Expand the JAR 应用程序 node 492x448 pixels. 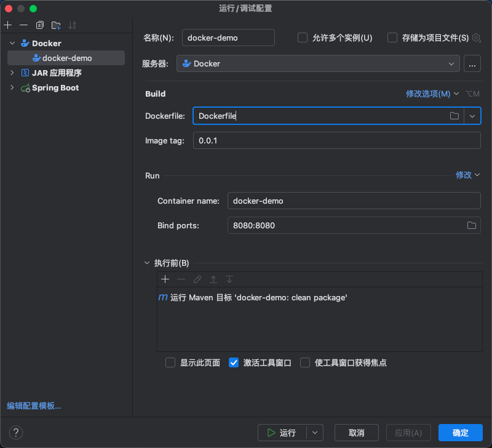tap(12, 73)
